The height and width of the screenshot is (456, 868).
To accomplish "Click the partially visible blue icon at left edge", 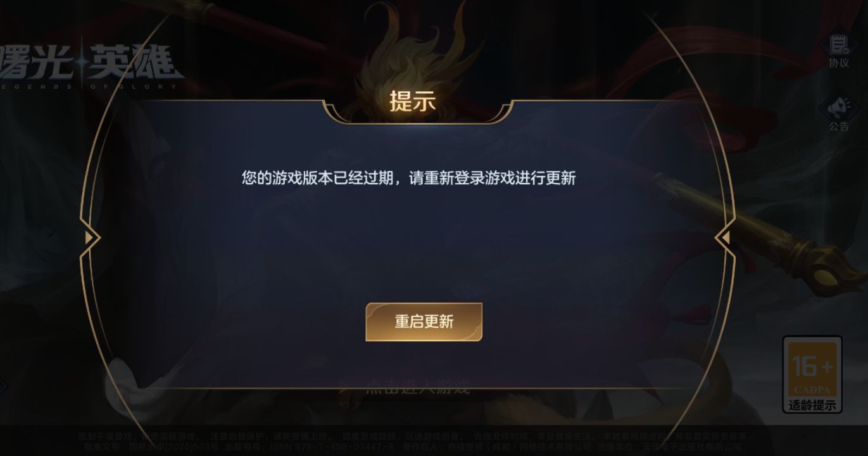I will 3,386.
